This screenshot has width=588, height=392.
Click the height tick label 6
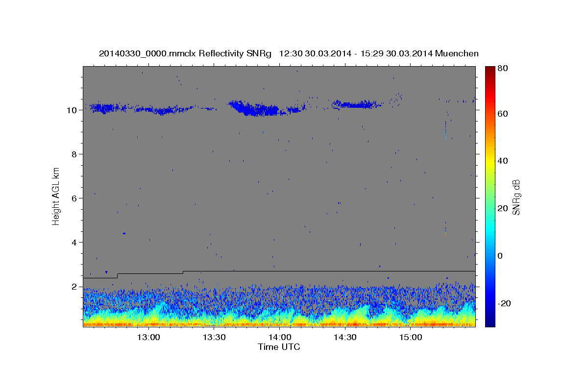pos(75,198)
